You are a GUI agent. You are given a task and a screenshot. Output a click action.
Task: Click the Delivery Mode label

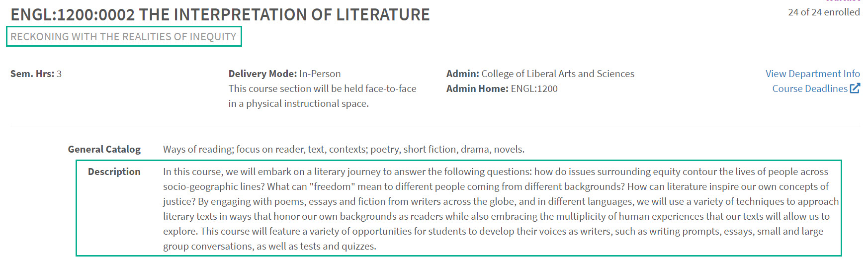(x=262, y=74)
